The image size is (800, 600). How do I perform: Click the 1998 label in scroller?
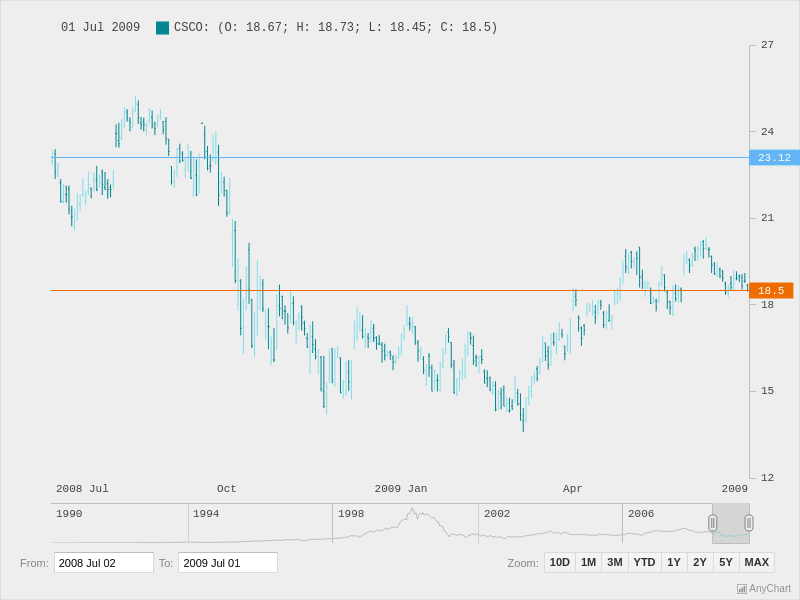(x=351, y=514)
